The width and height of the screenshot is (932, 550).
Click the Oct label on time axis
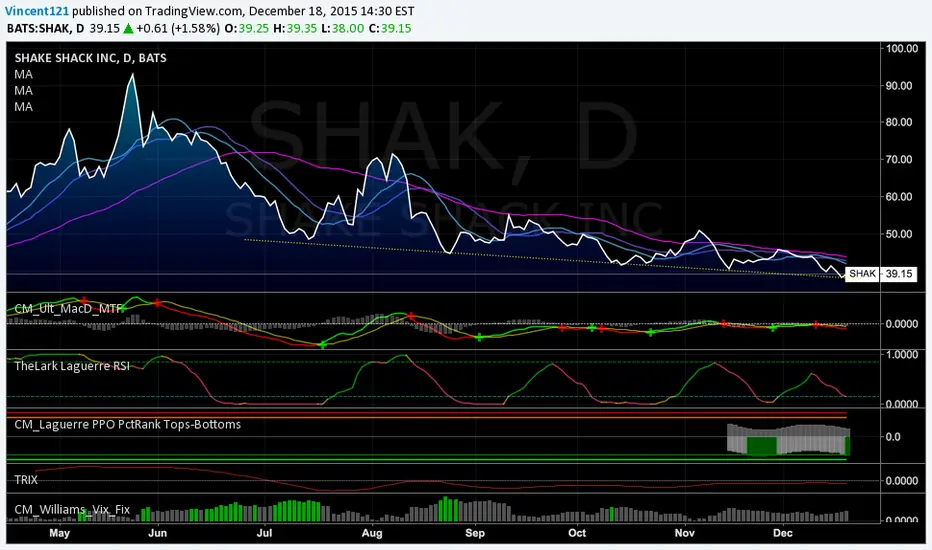tap(577, 532)
